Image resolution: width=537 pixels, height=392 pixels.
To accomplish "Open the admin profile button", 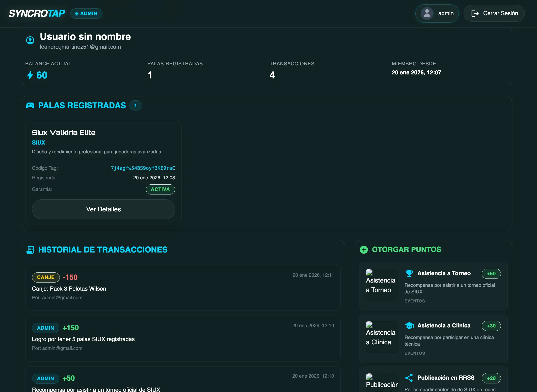I will tap(437, 13).
